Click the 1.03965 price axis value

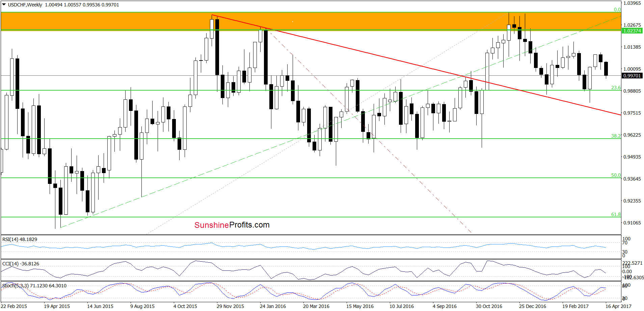coord(632,3)
